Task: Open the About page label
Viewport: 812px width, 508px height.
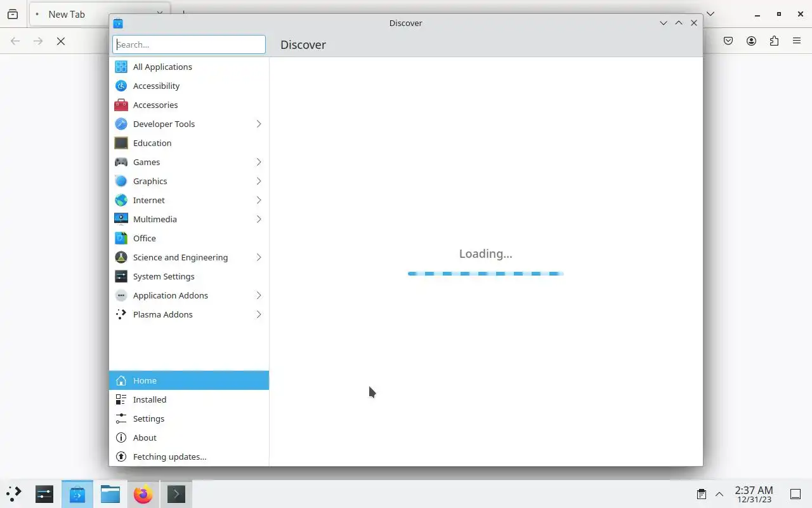Action: click(x=145, y=438)
